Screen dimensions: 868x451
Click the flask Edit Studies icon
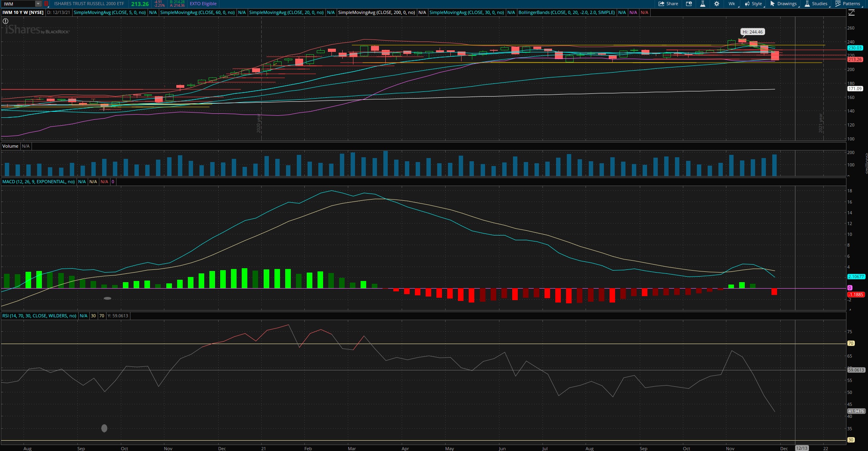coord(702,4)
